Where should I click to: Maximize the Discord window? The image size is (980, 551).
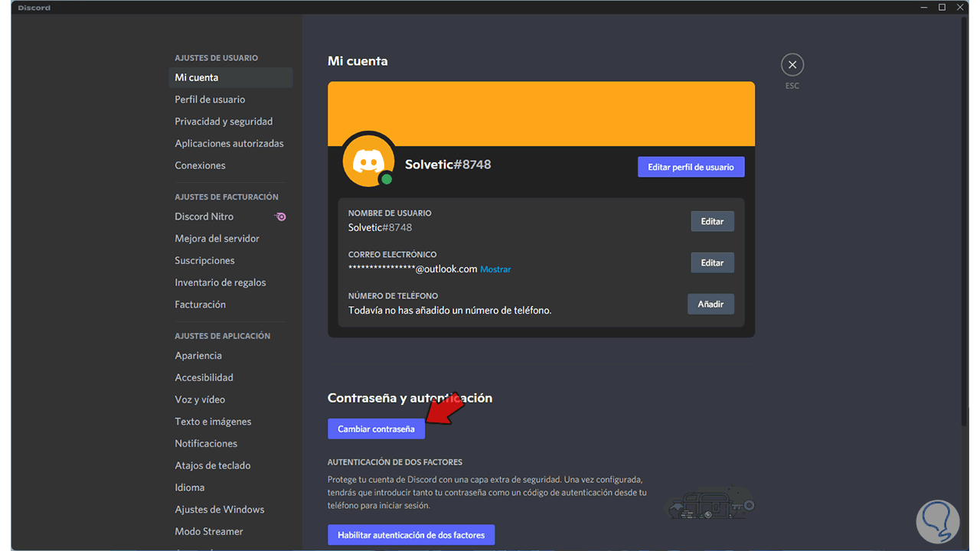click(x=942, y=7)
